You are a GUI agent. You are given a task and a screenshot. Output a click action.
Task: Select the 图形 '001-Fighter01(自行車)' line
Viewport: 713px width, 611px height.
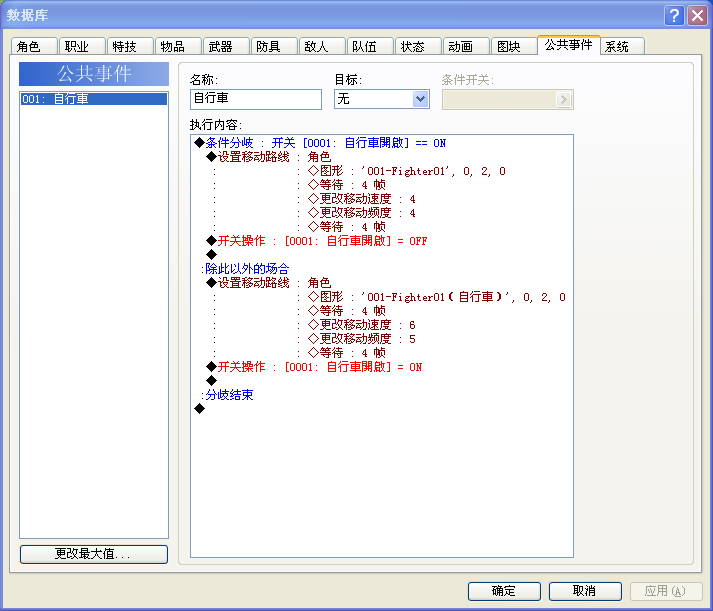(x=437, y=297)
